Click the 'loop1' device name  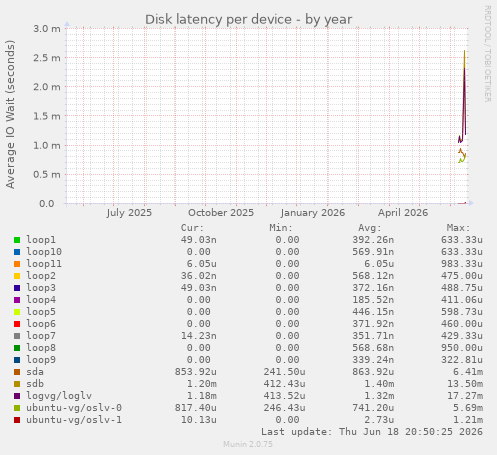pyautogui.click(x=41, y=240)
